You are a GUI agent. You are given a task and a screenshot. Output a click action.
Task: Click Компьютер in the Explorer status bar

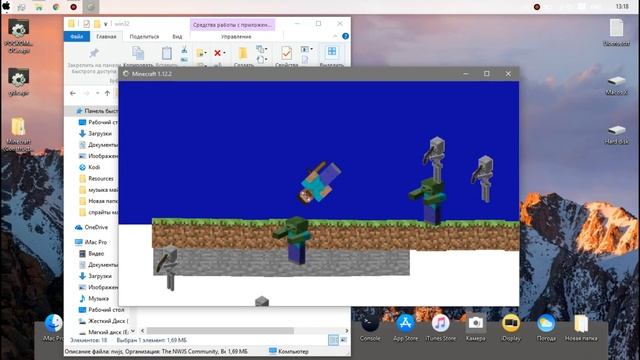coord(289,351)
